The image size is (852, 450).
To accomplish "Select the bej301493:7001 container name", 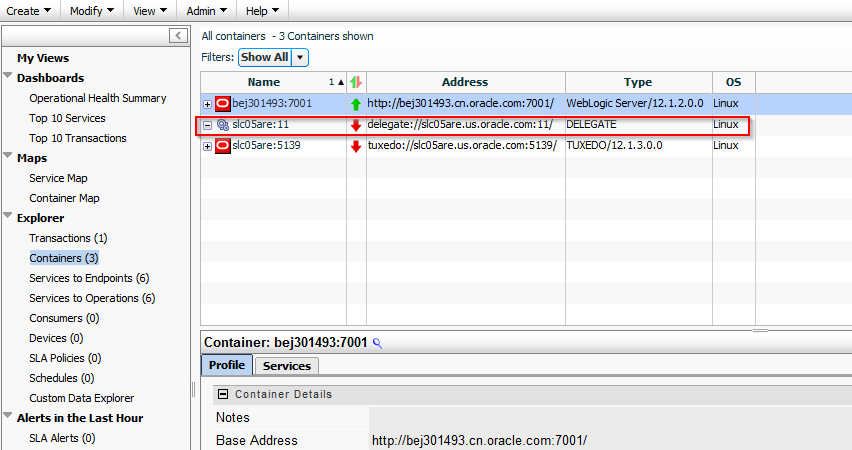I will click(x=272, y=103).
